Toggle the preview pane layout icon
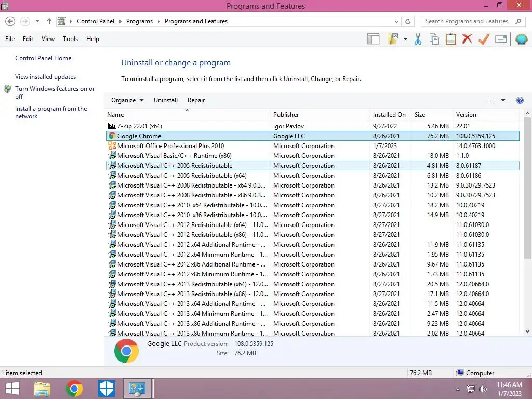This screenshot has height=399, width=532. 373,39
